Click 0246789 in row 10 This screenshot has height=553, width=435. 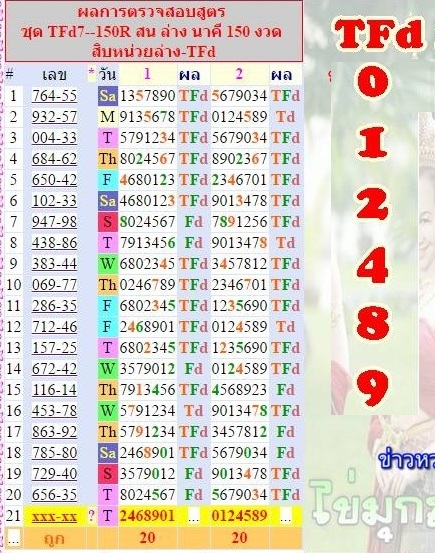pos(147,285)
